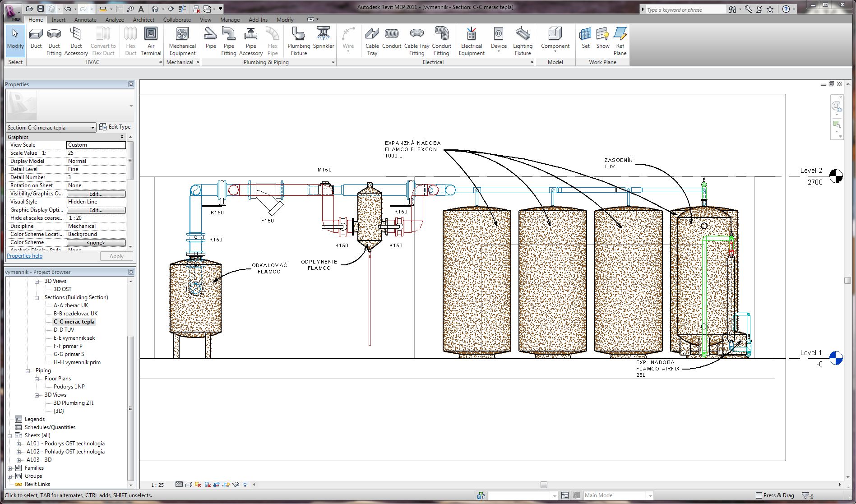This screenshot has width=856, height=504.
Task: Enable the Press & Drag checkbox
Action: pyautogui.click(x=759, y=495)
